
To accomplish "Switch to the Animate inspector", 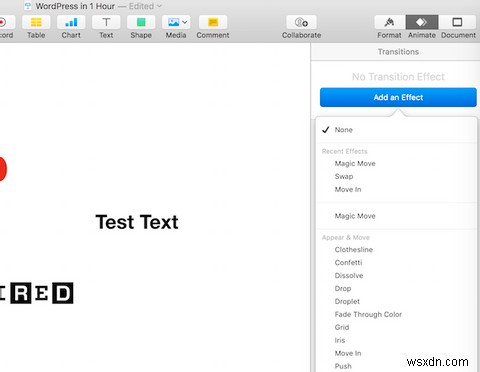I will [x=422, y=22].
